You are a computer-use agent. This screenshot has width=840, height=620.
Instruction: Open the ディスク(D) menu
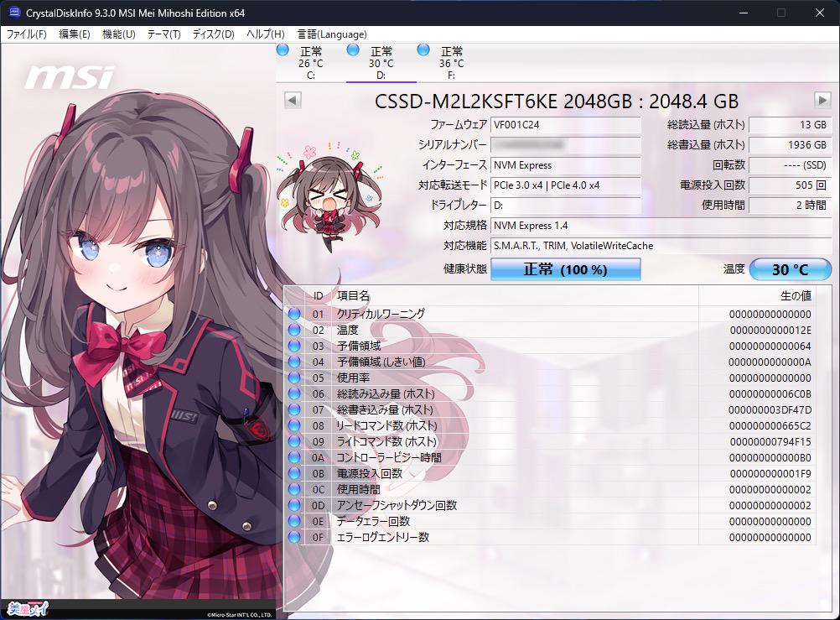tap(213, 34)
